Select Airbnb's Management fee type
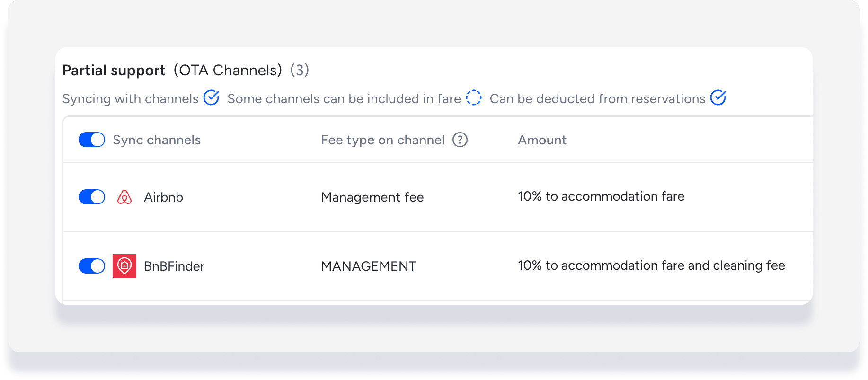 tap(372, 197)
